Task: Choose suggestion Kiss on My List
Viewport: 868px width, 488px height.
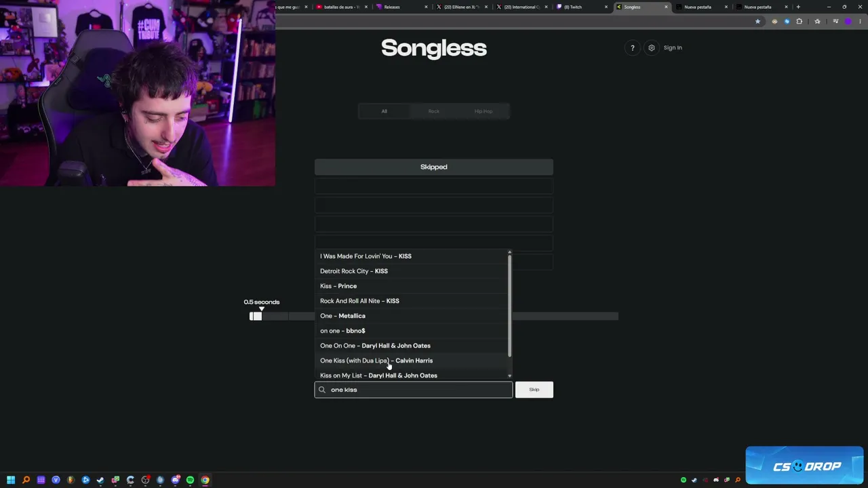Action: pyautogui.click(x=413, y=375)
